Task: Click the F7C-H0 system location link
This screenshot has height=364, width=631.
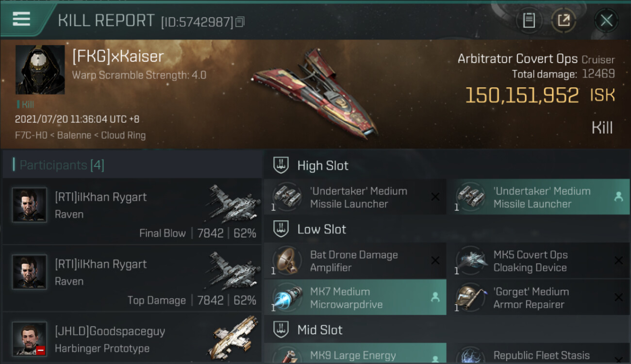Action: coord(31,135)
